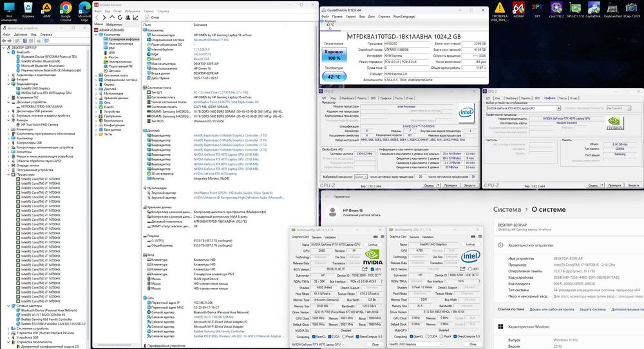Open the yellow warning ПРОВЕРКА WEB desktop icon
Image resolution: width=644 pixels, height=349 pixels.
pos(500,11)
